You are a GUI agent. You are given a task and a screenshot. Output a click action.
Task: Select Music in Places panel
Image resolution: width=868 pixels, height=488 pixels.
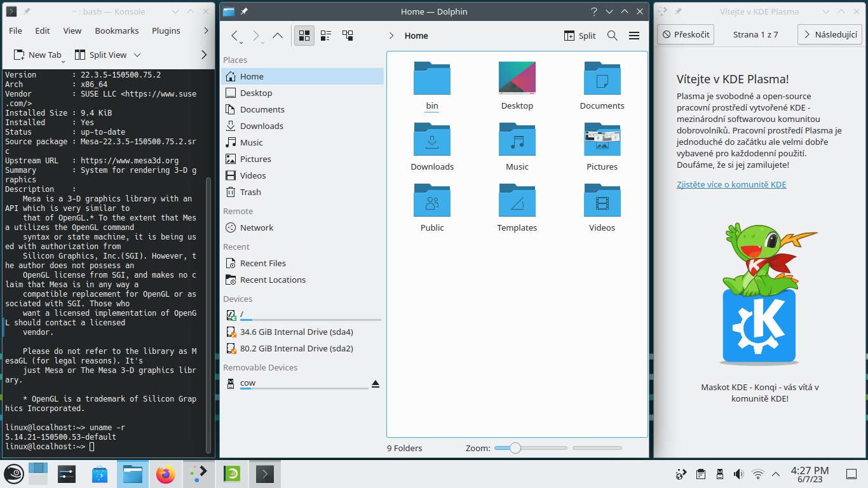click(x=302, y=142)
